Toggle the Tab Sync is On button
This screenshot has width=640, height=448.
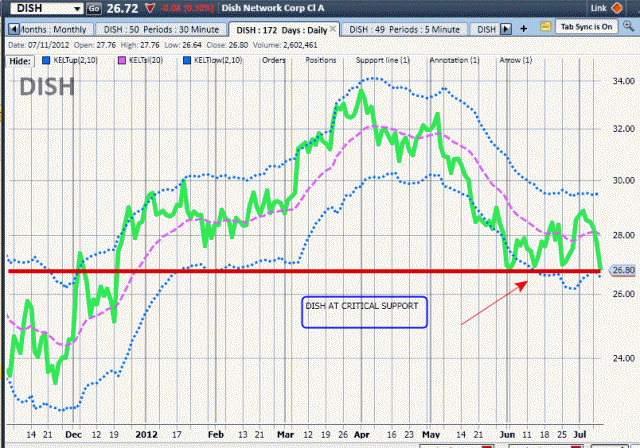[586, 27]
